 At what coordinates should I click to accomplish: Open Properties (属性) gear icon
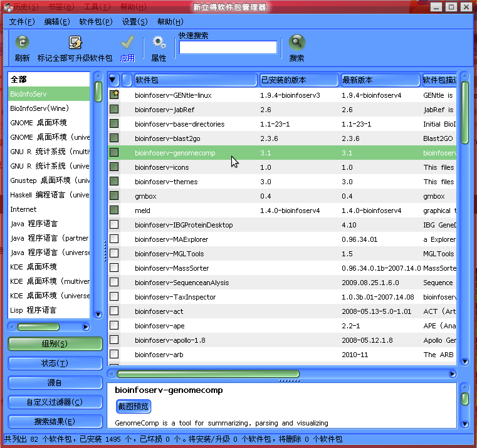(159, 42)
